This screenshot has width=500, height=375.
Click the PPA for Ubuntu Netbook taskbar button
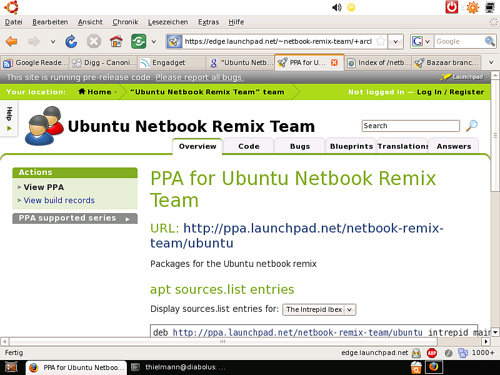tap(76, 367)
